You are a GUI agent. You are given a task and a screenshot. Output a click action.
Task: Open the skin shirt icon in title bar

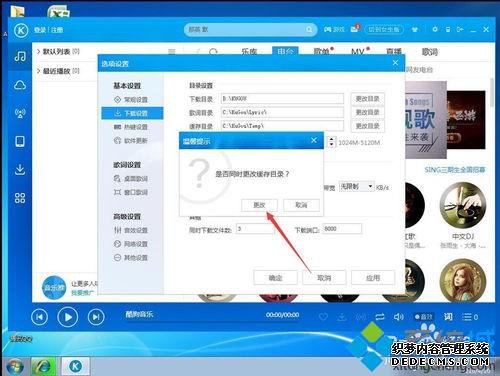coord(415,30)
